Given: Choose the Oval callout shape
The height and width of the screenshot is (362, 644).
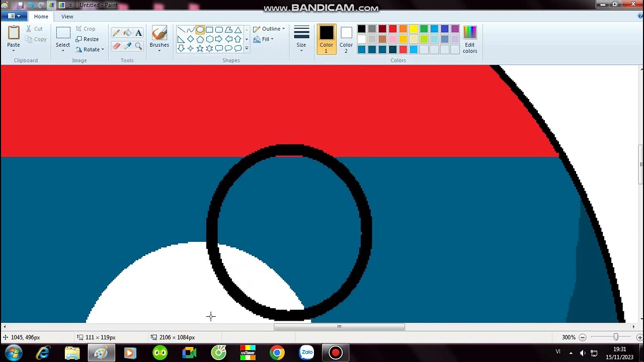Looking at the screenshot, I should click(x=228, y=49).
